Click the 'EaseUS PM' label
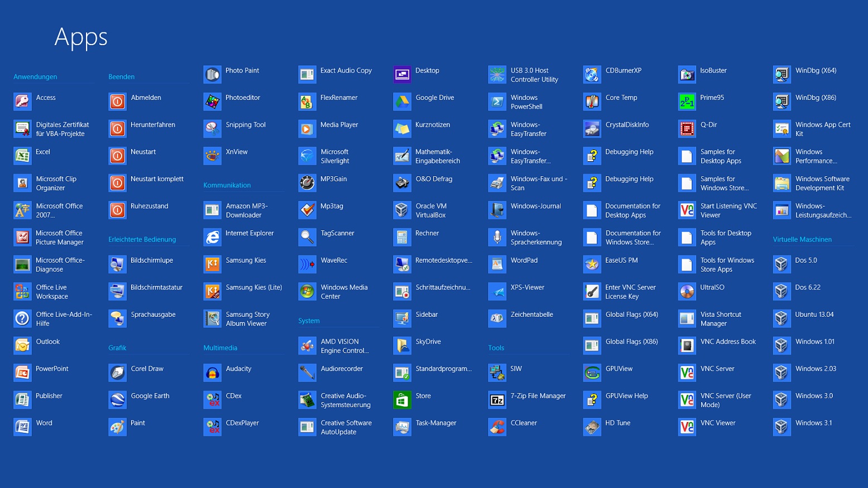Viewport: 868px width, 488px height. click(x=621, y=260)
